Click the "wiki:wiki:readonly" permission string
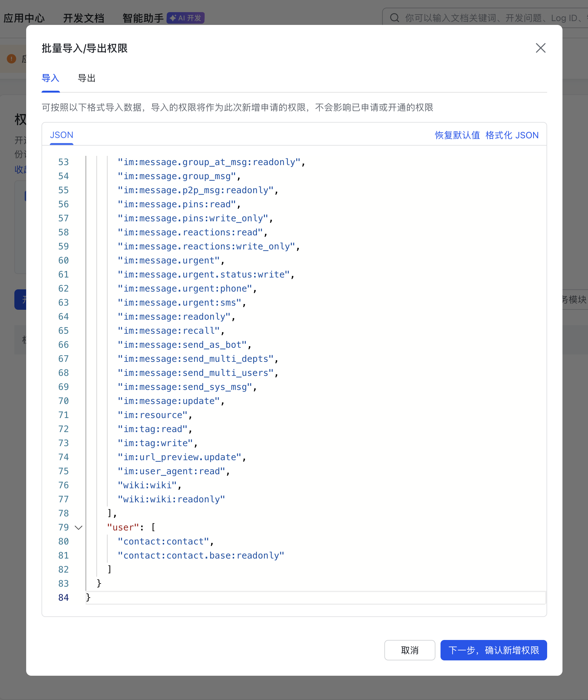The image size is (588, 700). (x=171, y=499)
